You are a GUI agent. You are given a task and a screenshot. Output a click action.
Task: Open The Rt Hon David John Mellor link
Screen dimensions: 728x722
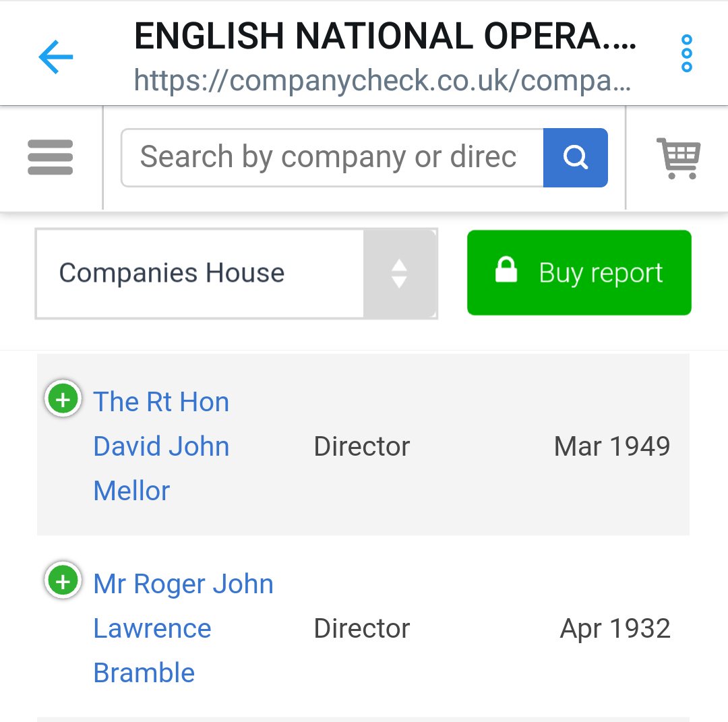(x=162, y=446)
